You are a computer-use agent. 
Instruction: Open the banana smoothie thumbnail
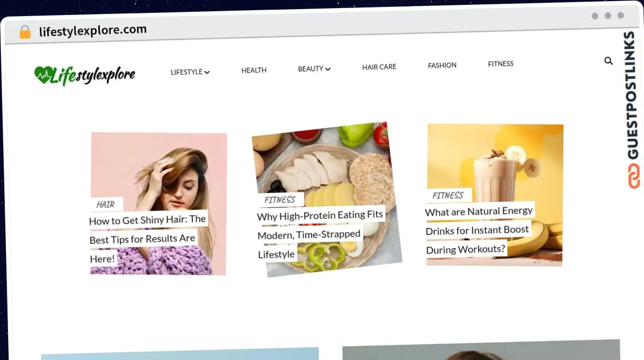click(x=495, y=195)
